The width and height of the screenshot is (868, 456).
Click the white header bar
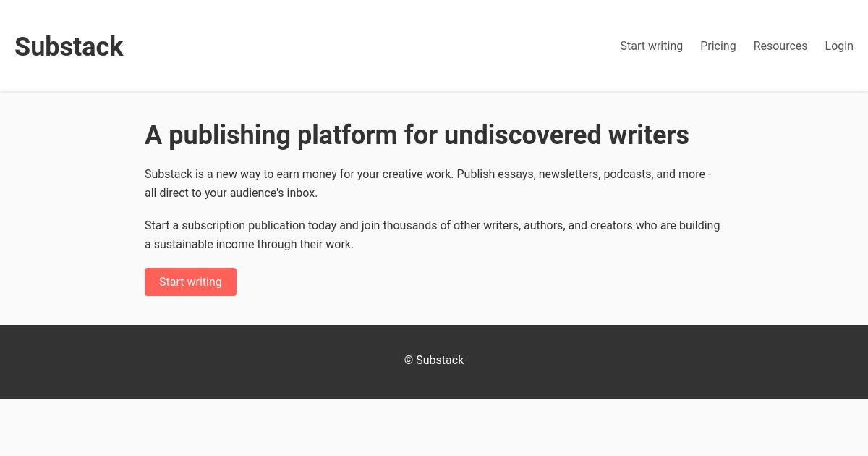(362, 46)
